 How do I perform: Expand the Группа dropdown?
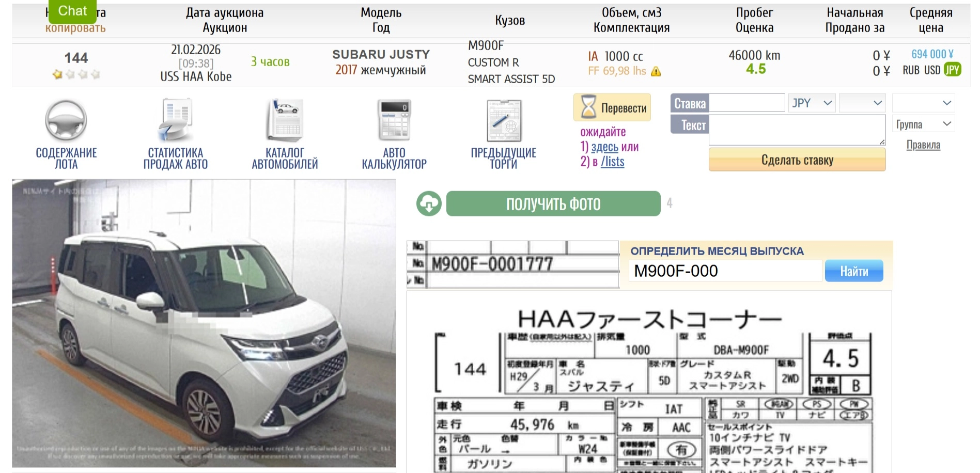click(923, 124)
